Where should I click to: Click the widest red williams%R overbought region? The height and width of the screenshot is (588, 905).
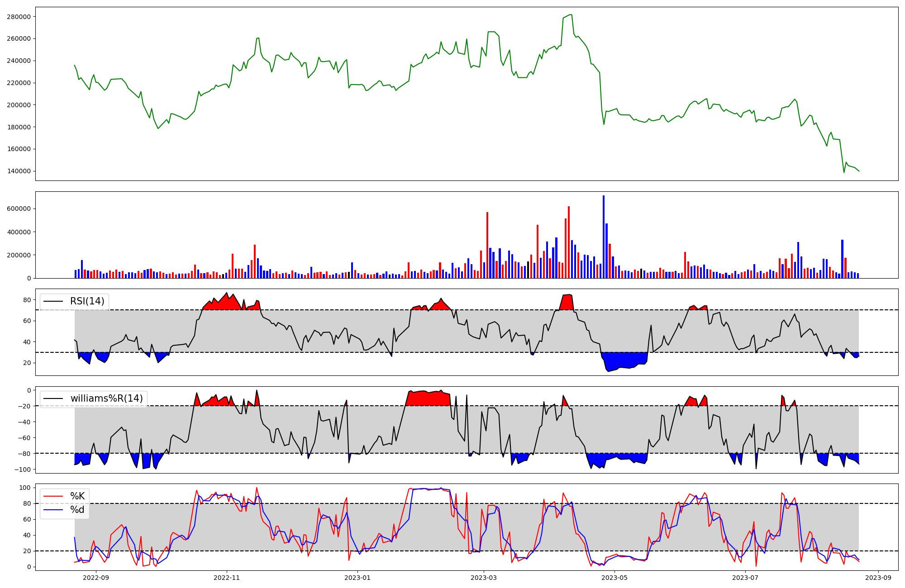point(428,398)
